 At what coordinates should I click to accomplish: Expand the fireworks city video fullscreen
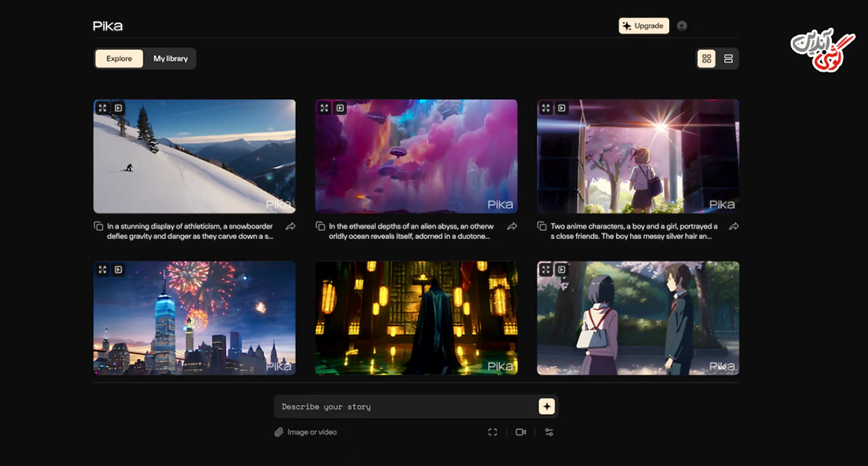click(x=103, y=270)
